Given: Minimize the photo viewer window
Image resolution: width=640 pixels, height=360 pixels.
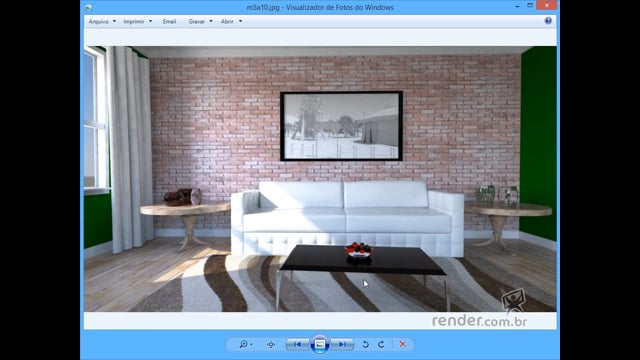Looking at the screenshot, I should (x=517, y=6).
